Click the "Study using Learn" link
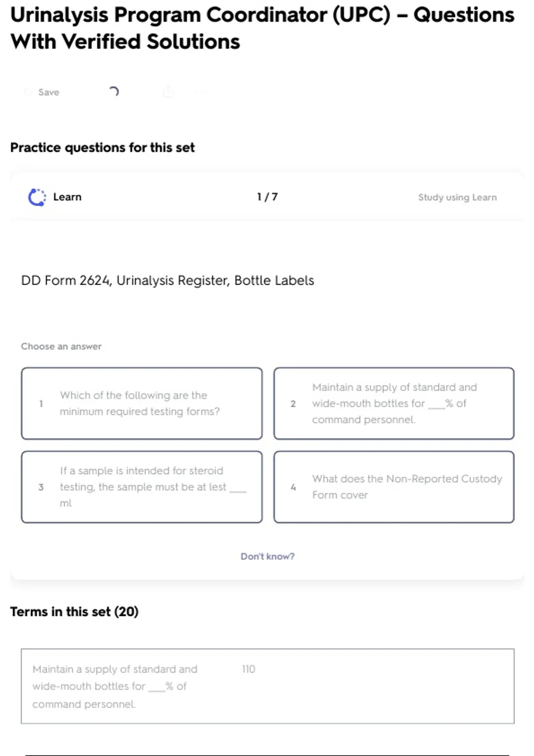This screenshot has width=534, height=756. point(457,197)
